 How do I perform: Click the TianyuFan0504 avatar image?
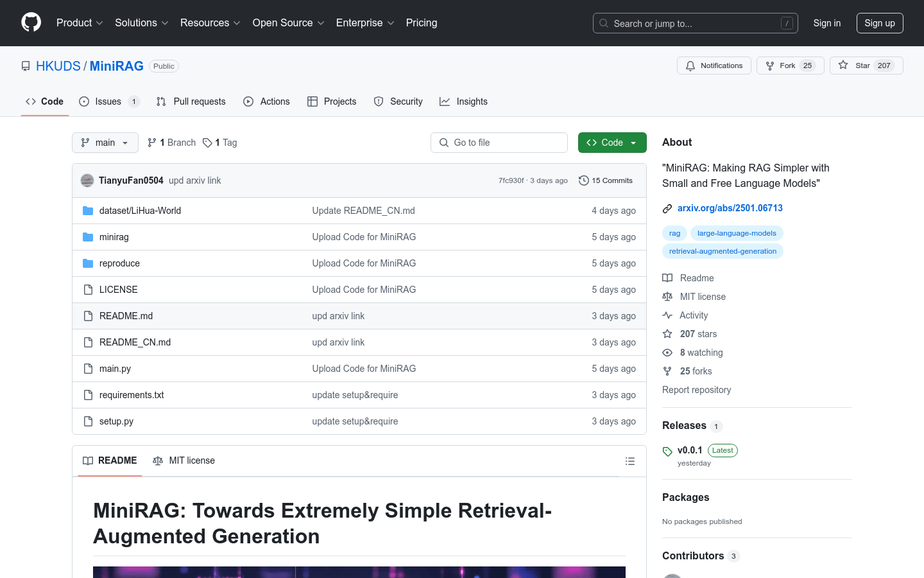click(x=87, y=180)
